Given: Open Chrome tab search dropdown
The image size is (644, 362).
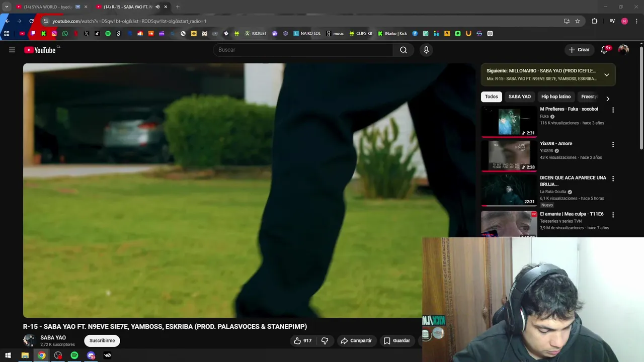Looking at the screenshot, I should (x=7, y=7).
